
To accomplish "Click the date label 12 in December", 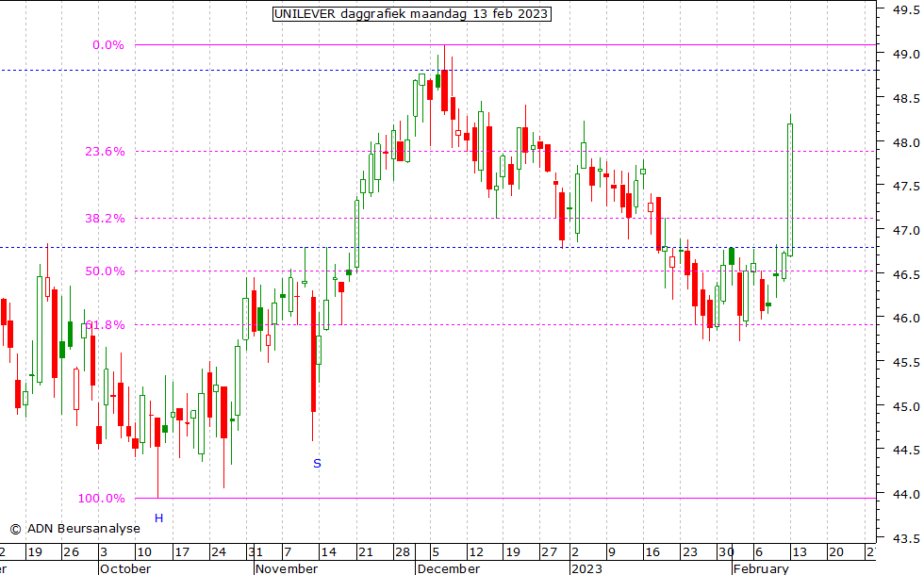I will 475,552.
